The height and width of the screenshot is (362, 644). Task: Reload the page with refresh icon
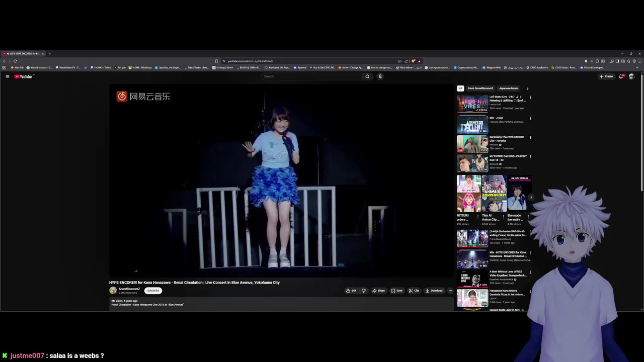click(x=15, y=61)
